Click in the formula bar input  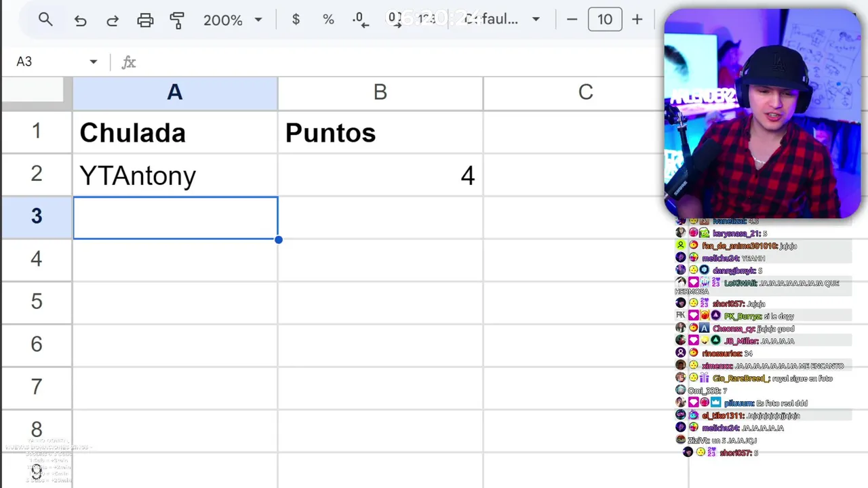pyautogui.click(x=393, y=62)
